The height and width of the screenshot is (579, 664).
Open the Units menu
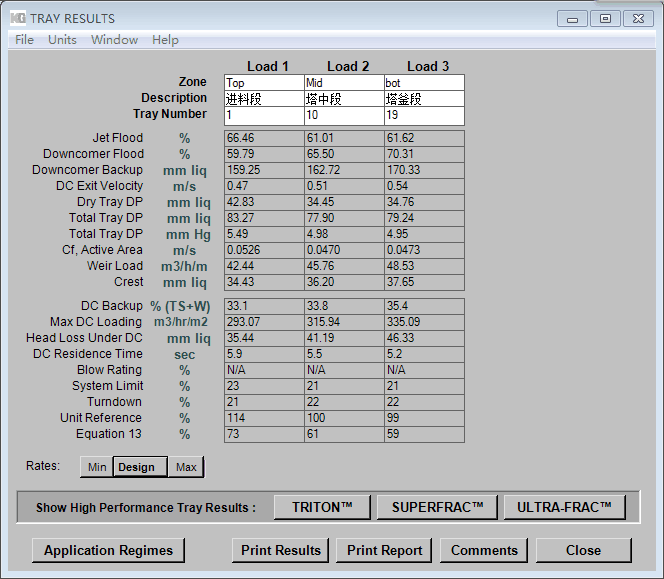click(x=62, y=40)
